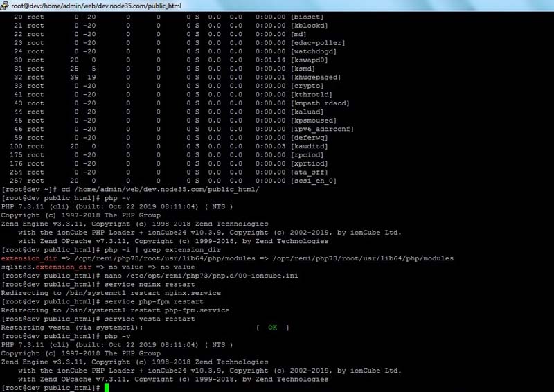Image resolution: width=554 pixels, height=392 pixels.
Task: Click the '[kswapd0]' process name
Action: [x=309, y=60]
